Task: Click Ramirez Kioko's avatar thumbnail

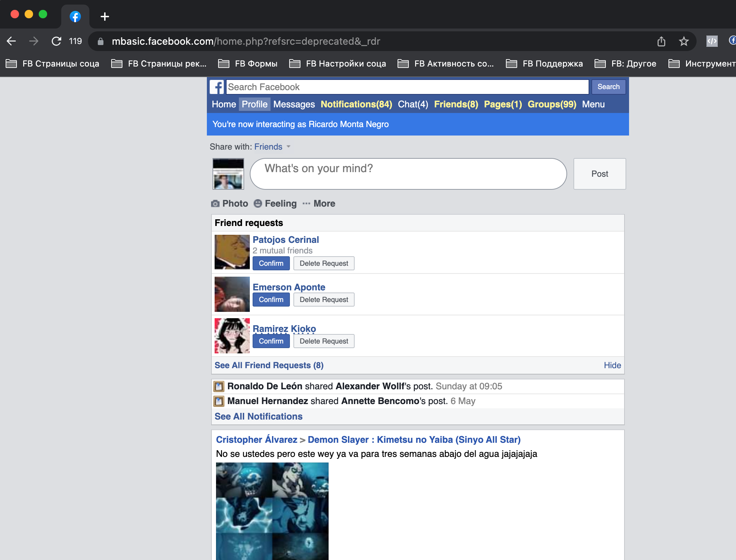Action: coord(232,336)
